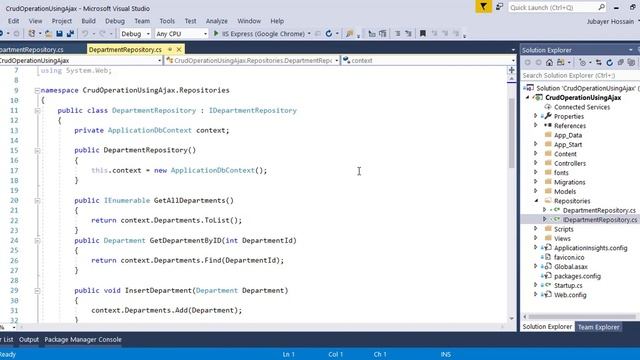Expand the Models folder node
The width and height of the screenshot is (640, 360).
click(x=536, y=191)
